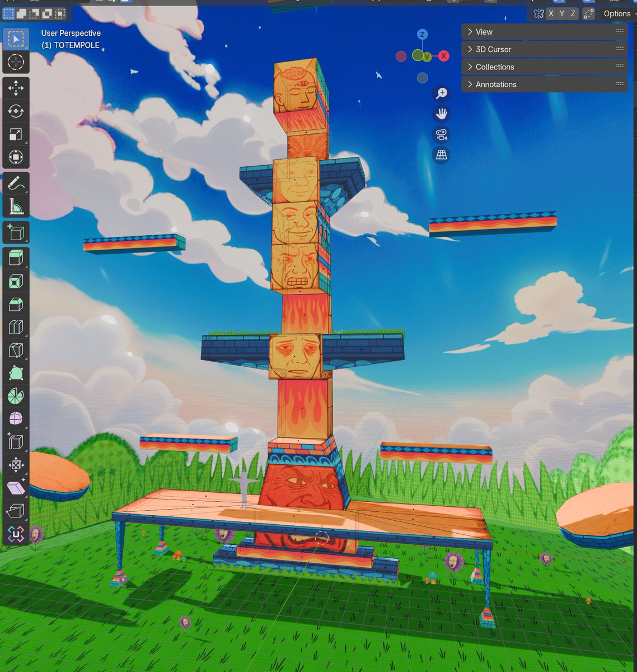The height and width of the screenshot is (672, 637).
Task: Switch perspective/orthographic with grid icon
Action: coord(442,155)
